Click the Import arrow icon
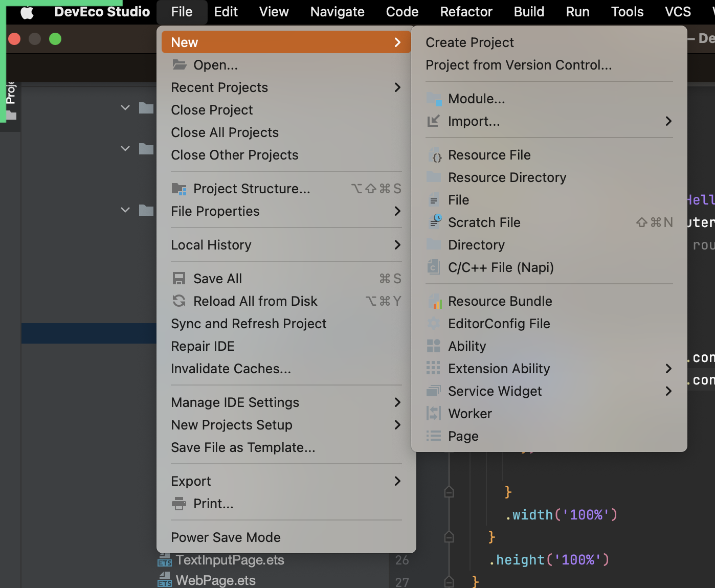715x588 pixels. click(x=434, y=121)
